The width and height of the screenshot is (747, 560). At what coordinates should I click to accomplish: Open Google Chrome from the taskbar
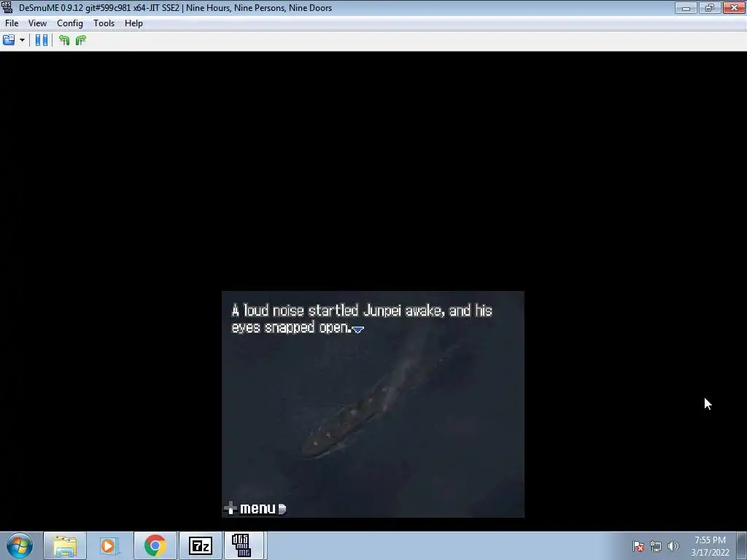155,545
